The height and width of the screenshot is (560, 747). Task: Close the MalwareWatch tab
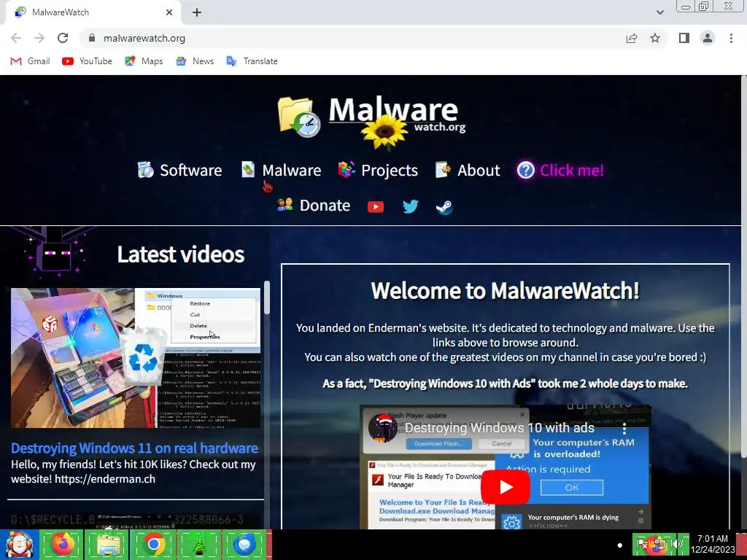(169, 12)
